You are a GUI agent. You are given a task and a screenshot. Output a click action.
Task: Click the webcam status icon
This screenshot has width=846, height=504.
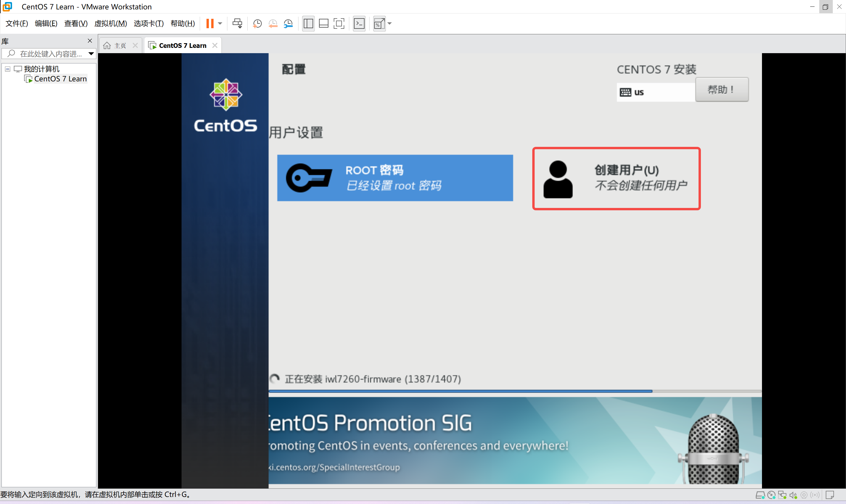pyautogui.click(x=804, y=495)
